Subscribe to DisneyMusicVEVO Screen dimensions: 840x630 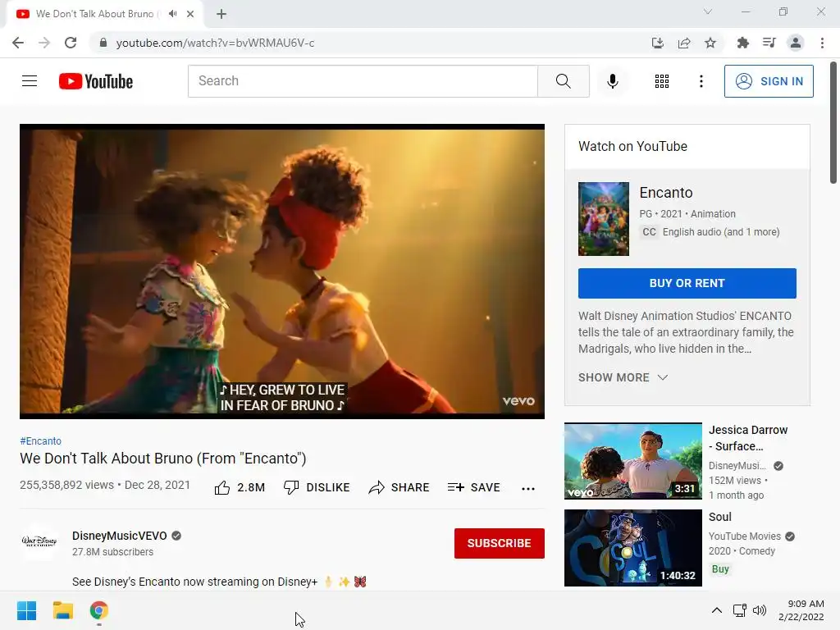(500, 543)
